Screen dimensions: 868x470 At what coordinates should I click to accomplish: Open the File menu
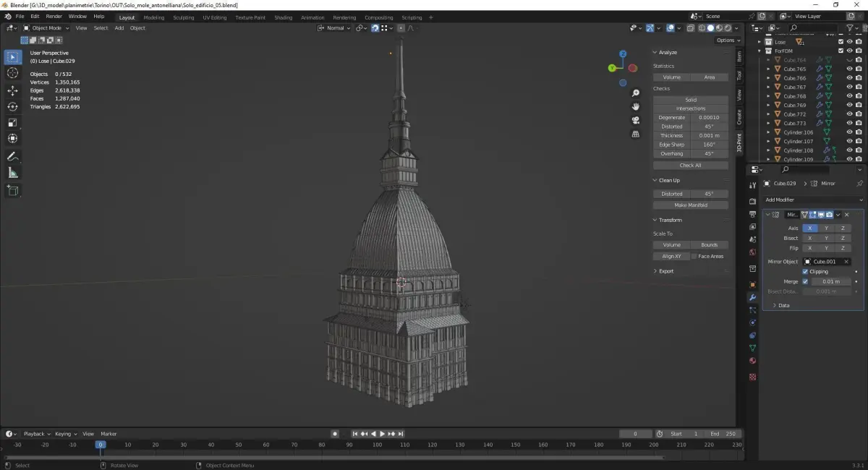click(20, 16)
